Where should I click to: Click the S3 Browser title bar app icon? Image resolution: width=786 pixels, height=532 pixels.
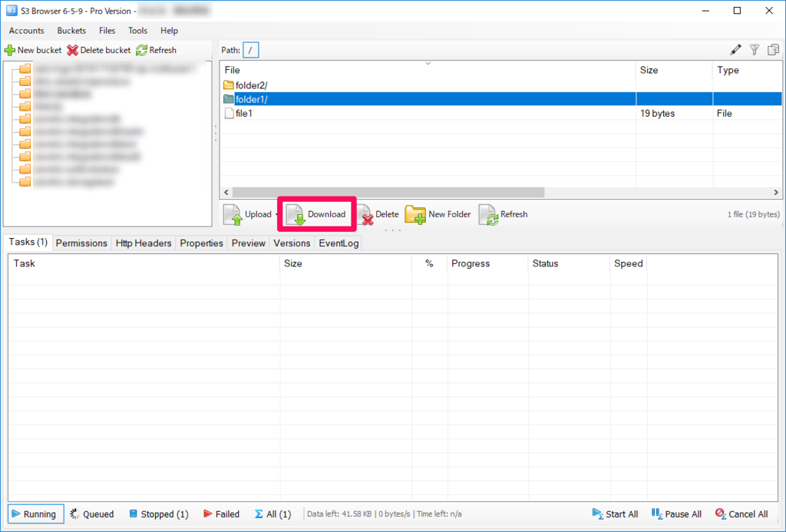[12, 11]
